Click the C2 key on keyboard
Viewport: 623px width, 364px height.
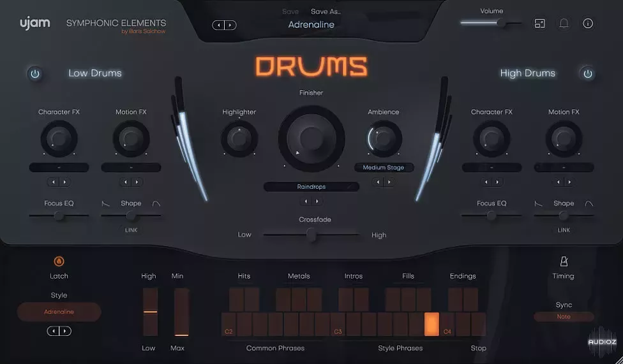point(229,324)
